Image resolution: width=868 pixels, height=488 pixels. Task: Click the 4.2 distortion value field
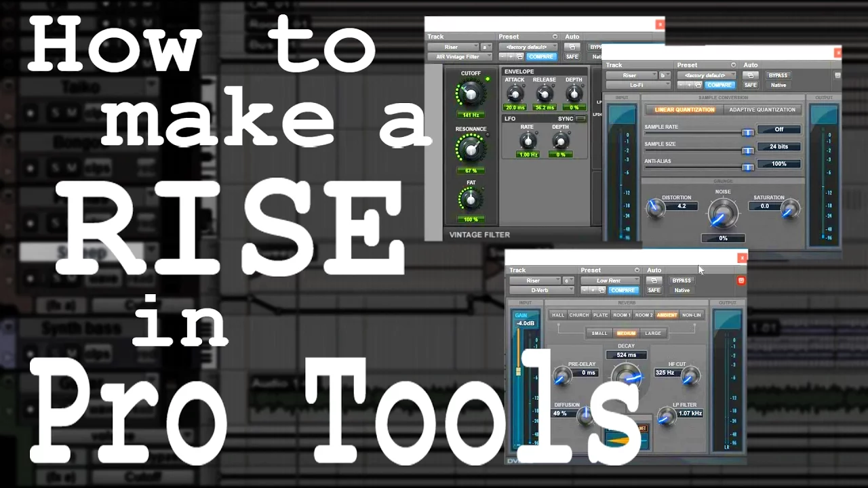click(682, 206)
